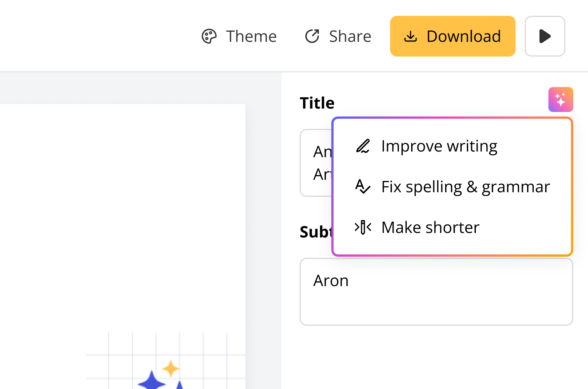This screenshot has width=588, height=389.
Task: Click the Title section label
Action: coord(317,103)
